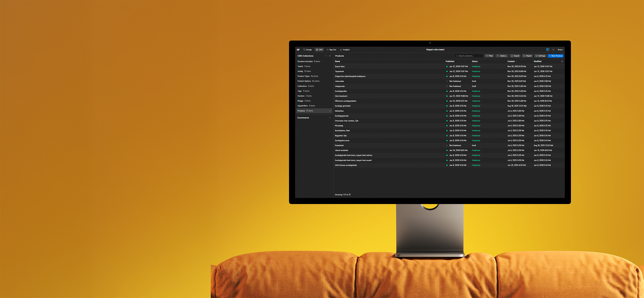Click the Export button
This screenshot has width=644, height=298.
(515, 56)
